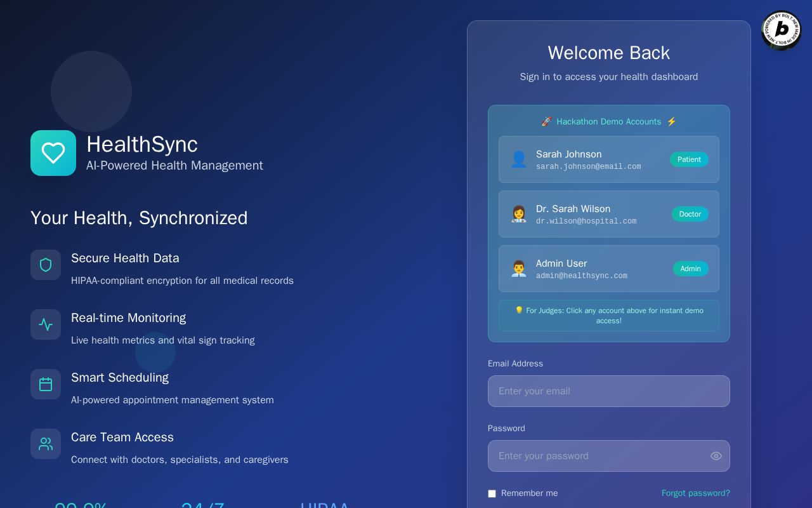Screen dimensions: 812x508
Task: Choose the Dr. Sarah Wilson demo account
Action: point(609,214)
